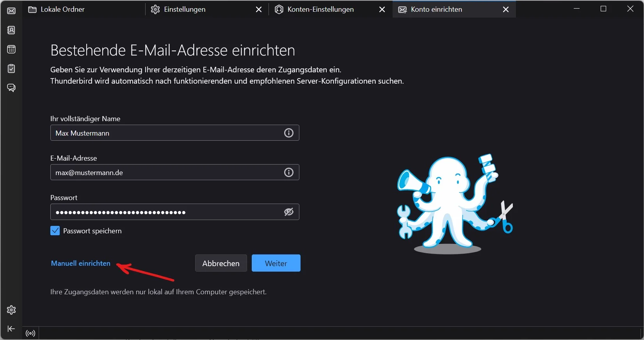Collapse the spaces toolbar arrow icon
Image resolution: width=644 pixels, height=340 pixels.
[11, 329]
